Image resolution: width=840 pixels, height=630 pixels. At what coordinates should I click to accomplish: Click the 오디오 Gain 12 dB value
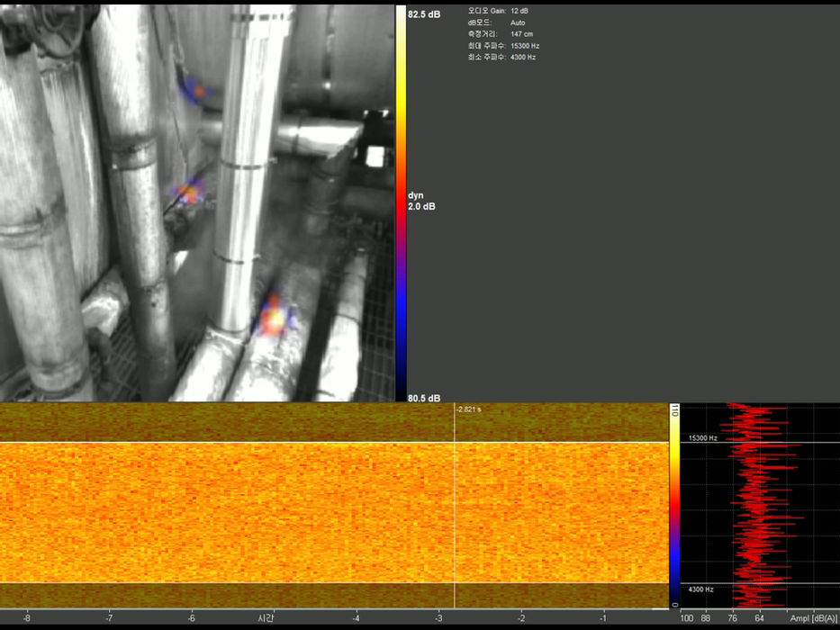point(519,11)
